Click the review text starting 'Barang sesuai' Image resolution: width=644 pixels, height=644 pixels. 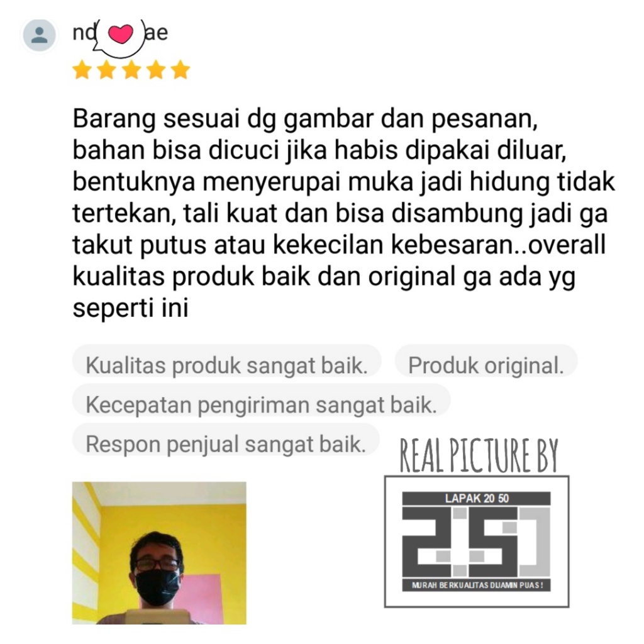(343, 213)
